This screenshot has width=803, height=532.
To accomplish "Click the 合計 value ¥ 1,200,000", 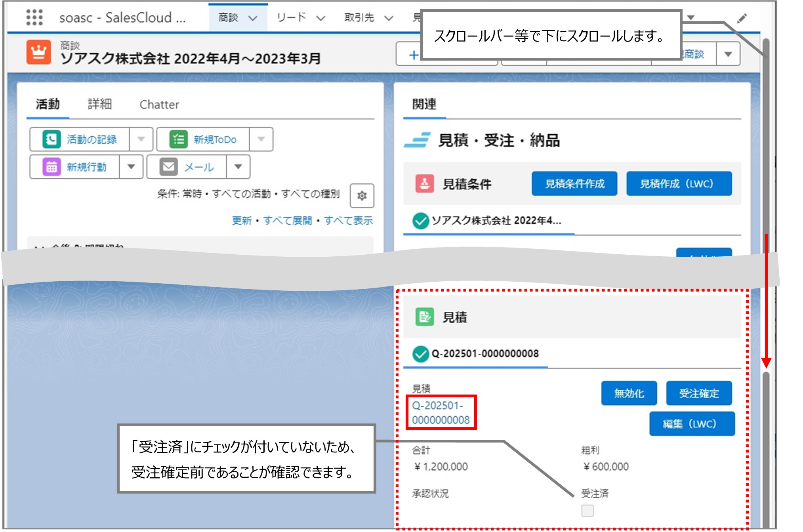I will (x=440, y=467).
